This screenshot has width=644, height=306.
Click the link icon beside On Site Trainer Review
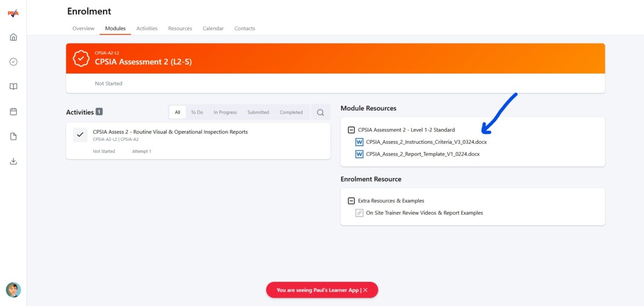(360, 213)
